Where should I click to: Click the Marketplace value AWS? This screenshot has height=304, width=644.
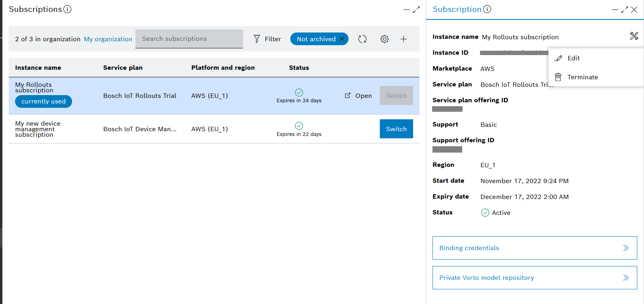488,69
